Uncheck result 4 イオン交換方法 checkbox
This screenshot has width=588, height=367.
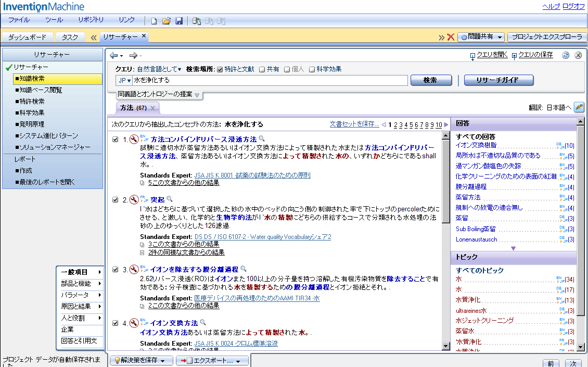116,323
